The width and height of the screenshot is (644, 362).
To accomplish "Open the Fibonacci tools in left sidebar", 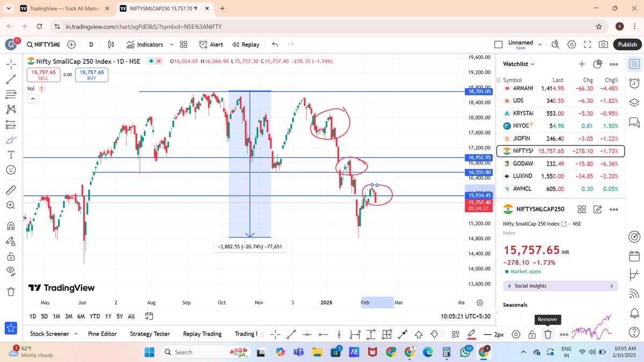I will [x=11, y=94].
